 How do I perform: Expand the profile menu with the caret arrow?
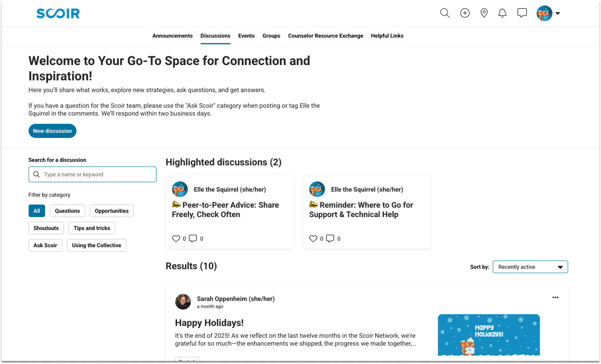pyautogui.click(x=558, y=13)
